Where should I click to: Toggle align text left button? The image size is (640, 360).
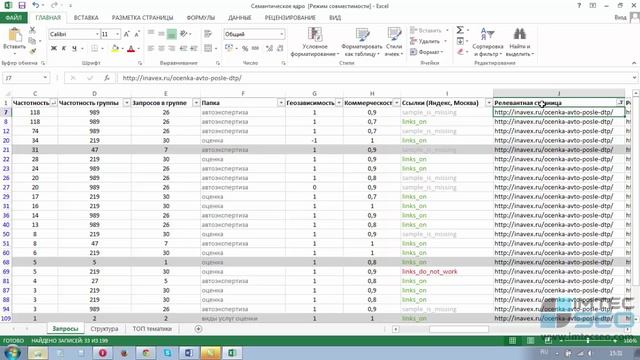(151, 49)
